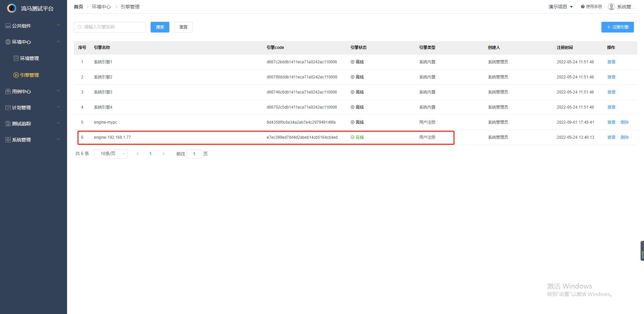644x314 pixels.
Task: Open the 10条/页 page size dropdown
Action: (110, 154)
